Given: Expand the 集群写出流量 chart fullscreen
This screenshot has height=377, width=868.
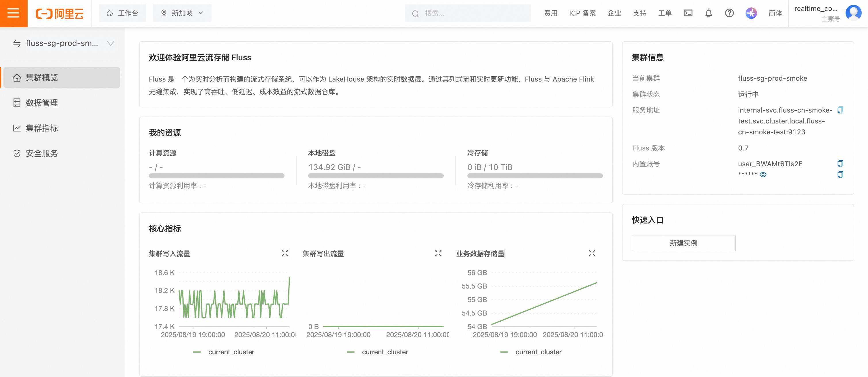Looking at the screenshot, I should 438,253.
